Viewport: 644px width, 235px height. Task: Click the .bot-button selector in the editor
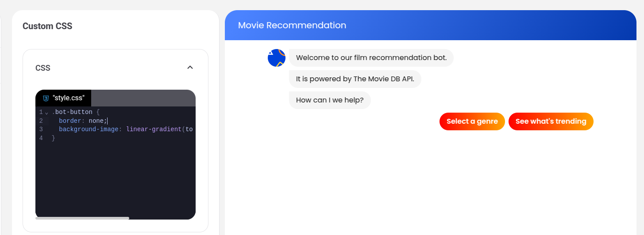coord(72,112)
